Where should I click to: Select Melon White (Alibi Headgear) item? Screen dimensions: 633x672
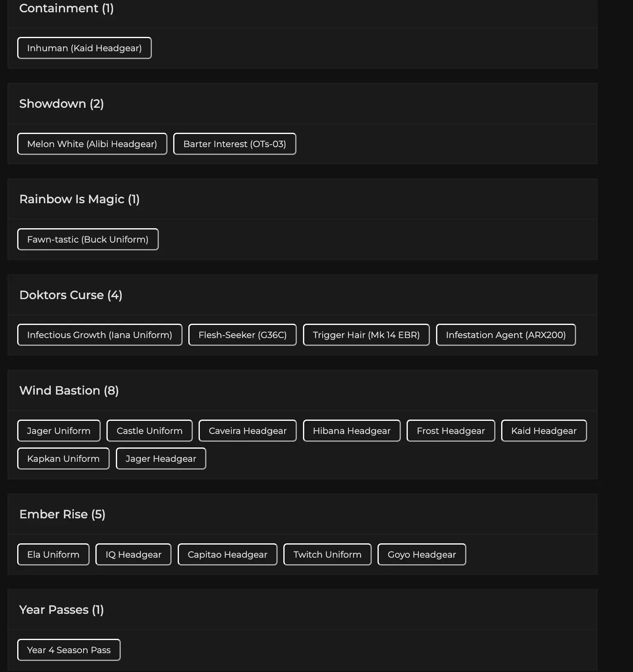click(x=92, y=144)
